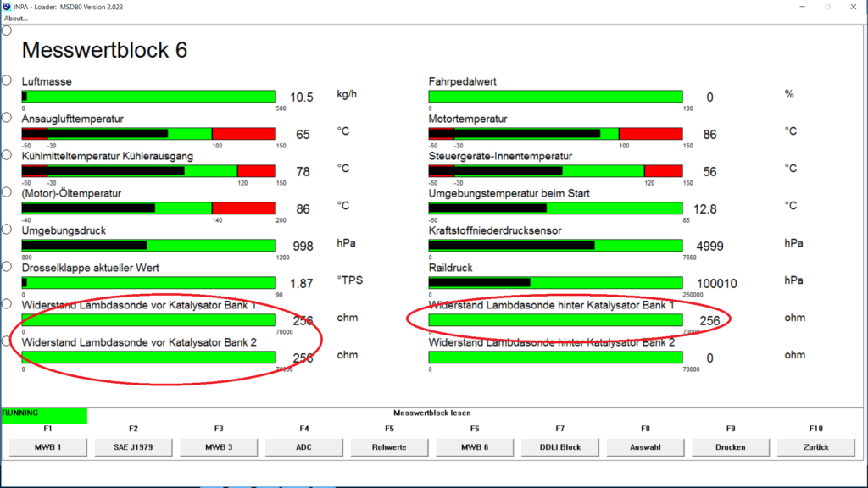The height and width of the screenshot is (488, 868).
Task: Click the Raildruck value 100010
Action: (x=717, y=284)
